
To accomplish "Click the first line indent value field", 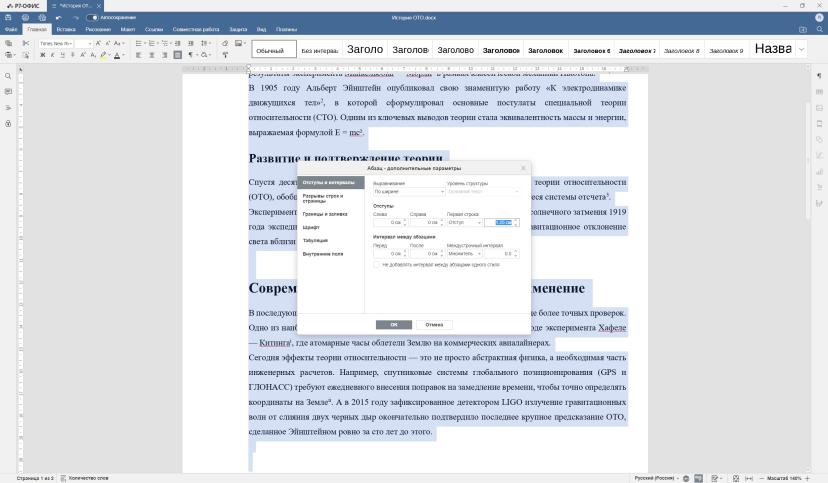I will (x=502, y=223).
